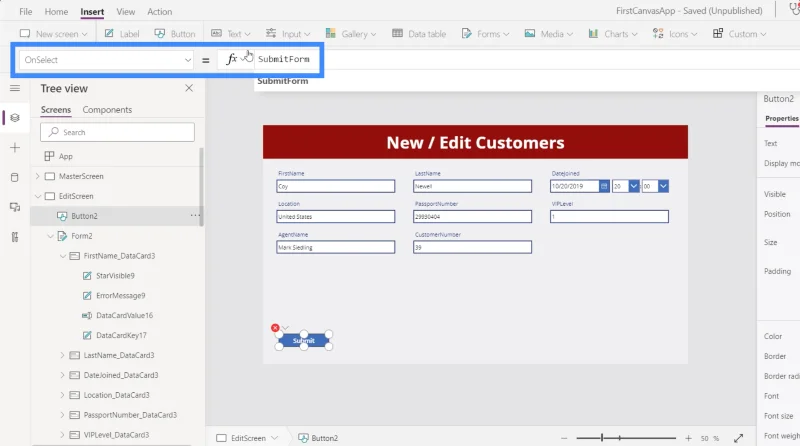Open the Input dropdown menu
800x446 pixels.
tap(288, 34)
